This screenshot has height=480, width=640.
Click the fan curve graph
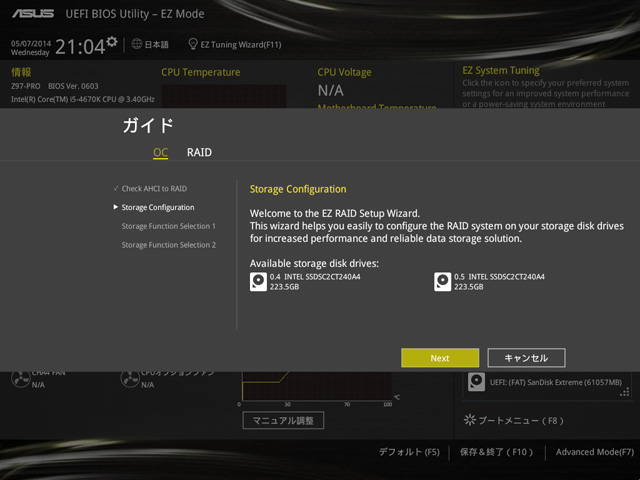(317, 386)
